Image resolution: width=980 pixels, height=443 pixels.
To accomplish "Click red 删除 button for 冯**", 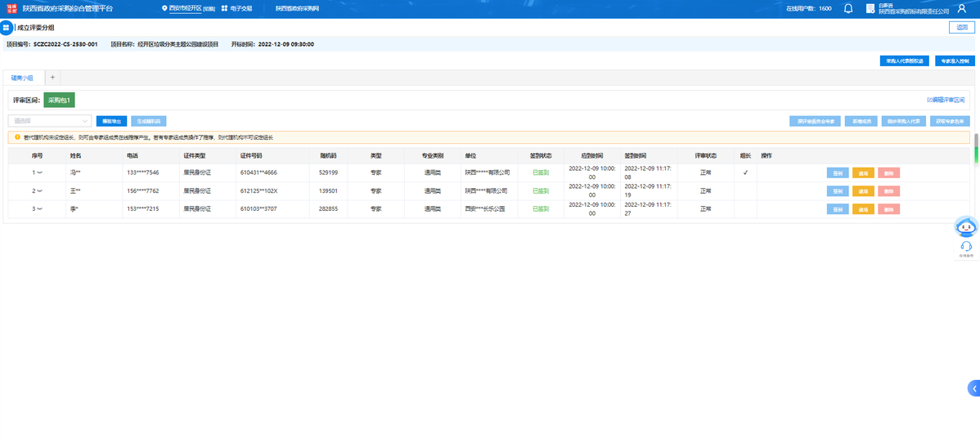I will pyautogui.click(x=888, y=173).
